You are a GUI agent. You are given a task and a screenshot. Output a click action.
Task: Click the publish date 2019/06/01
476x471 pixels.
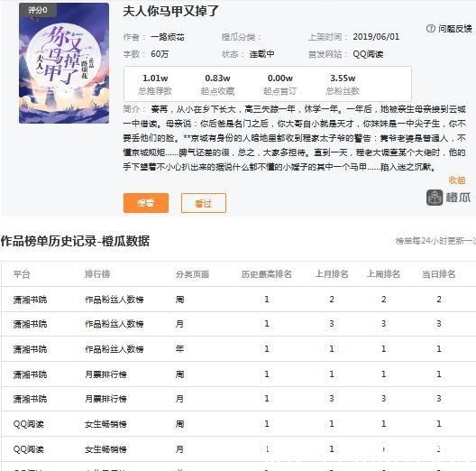click(376, 37)
